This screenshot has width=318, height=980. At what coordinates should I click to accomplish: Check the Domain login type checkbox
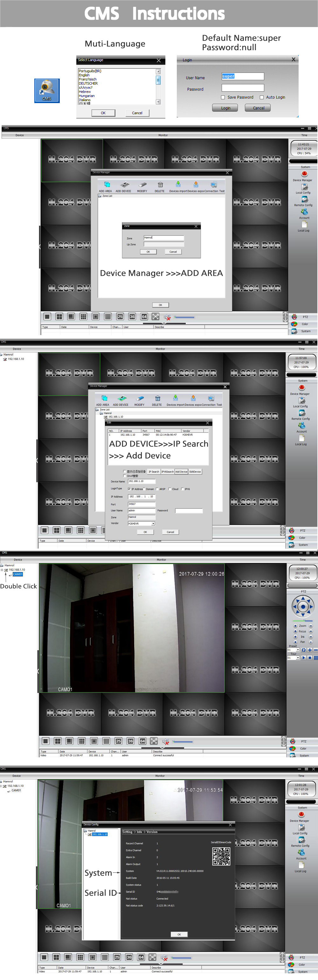[x=144, y=489]
